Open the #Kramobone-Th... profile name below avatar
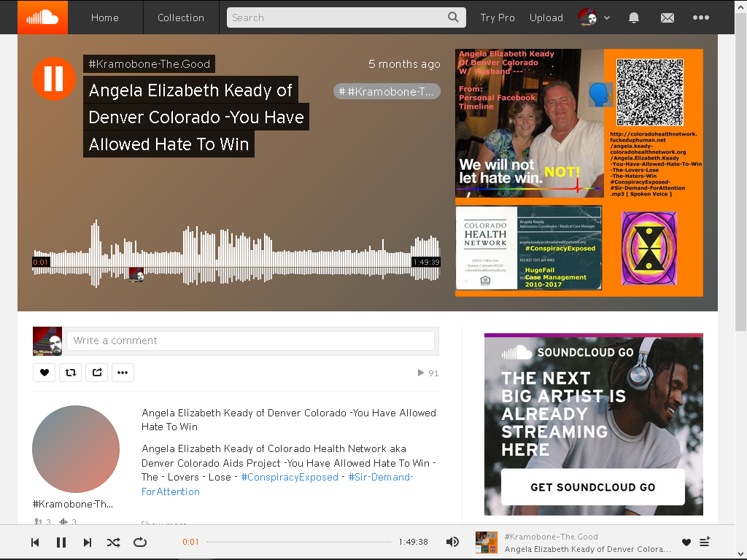The width and height of the screenshot is (747, 560). click(x=72, y=504)
